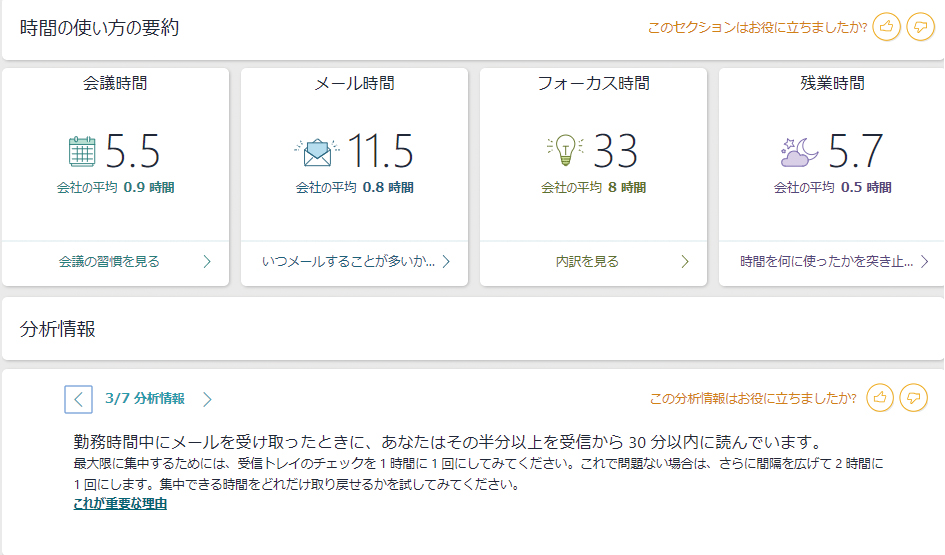Click the 33 focus hours value

click(x=615, y=151)
